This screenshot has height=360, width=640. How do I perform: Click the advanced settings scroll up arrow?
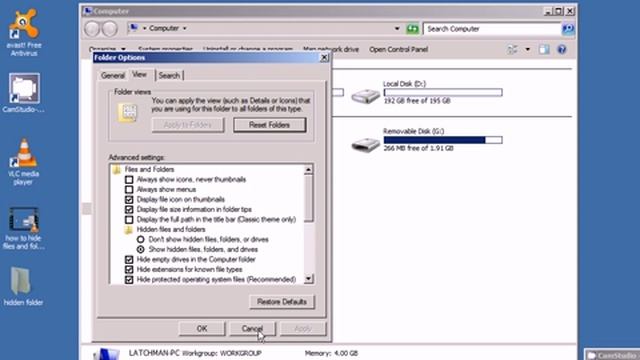[309, 169]
